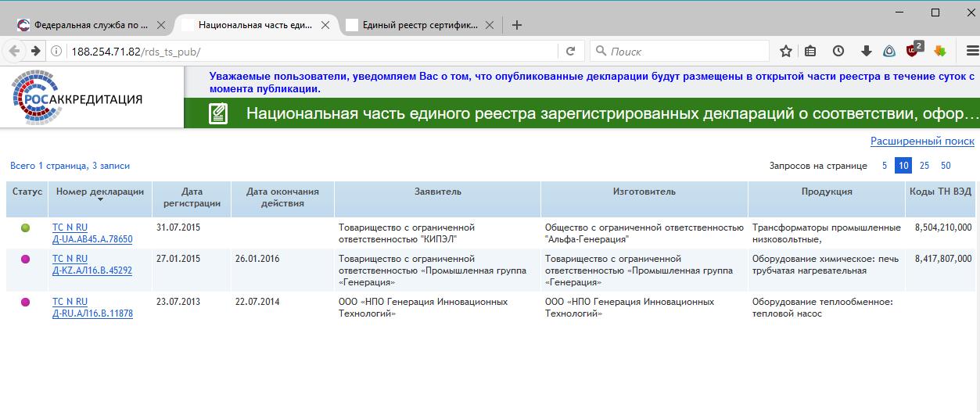Open declaration ТС N RU Д-RU.АЛ16.В.11878

coord(92,308)
